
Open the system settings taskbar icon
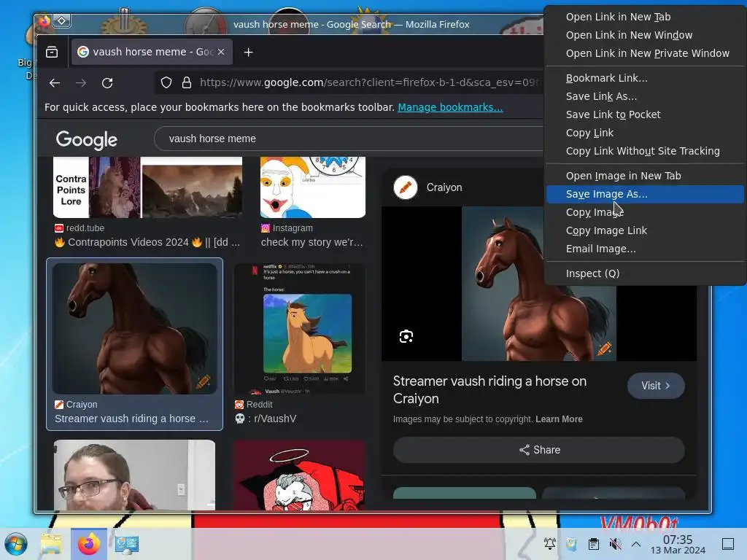tap(127, 544)
